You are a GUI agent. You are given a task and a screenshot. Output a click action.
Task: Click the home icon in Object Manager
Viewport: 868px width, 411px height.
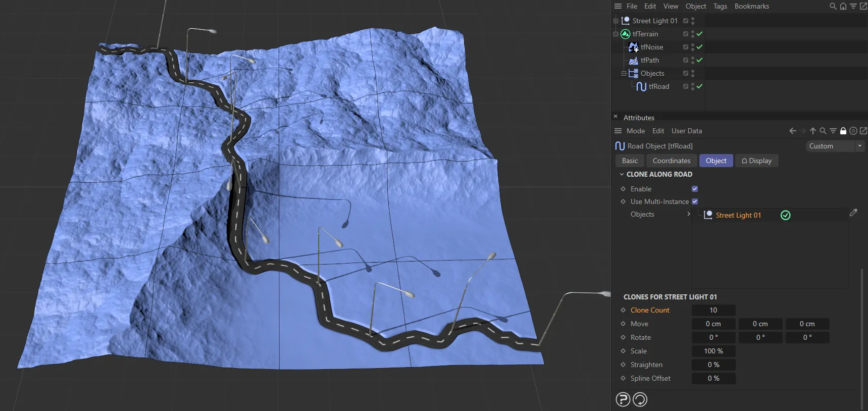point(843,6)
